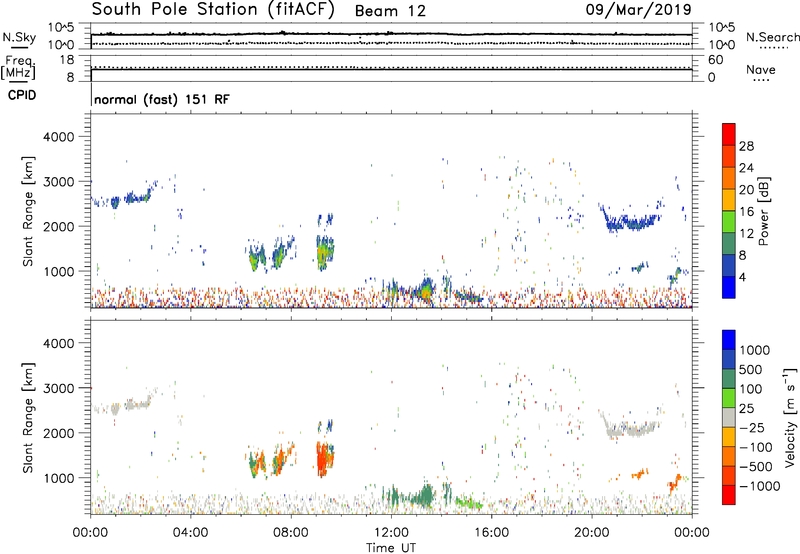Click the 20:00 time axis tick label
This screenshot has height=554, width=800.
(x=592, y=533)
